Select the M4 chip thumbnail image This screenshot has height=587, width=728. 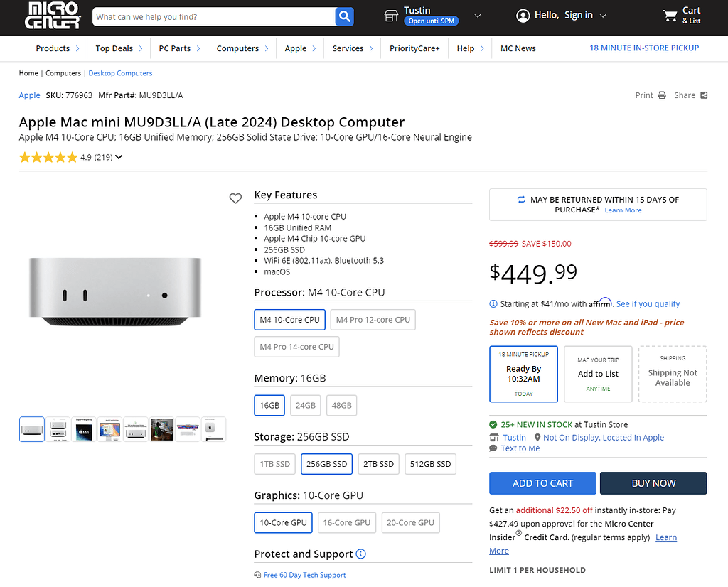pyautogui.click(x=84, y=429)
